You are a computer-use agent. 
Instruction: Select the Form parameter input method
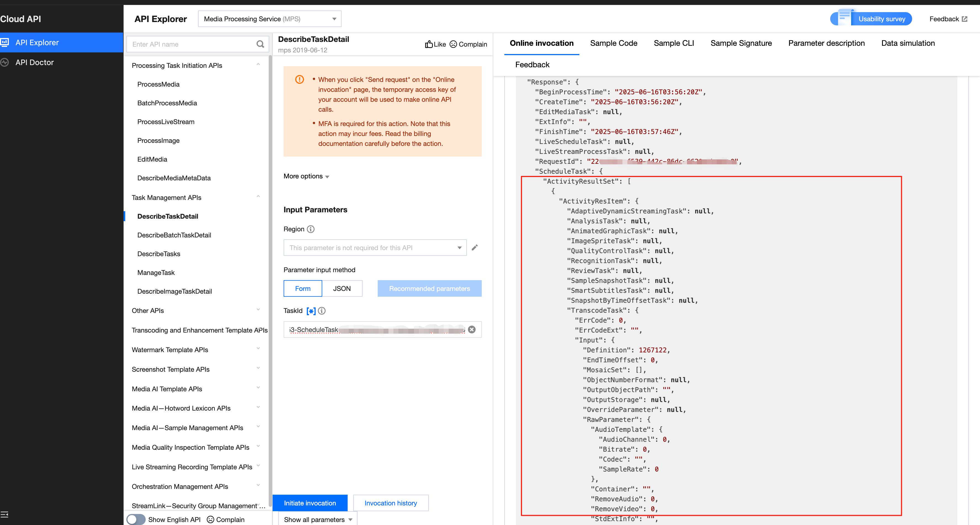[x=303, y=288]
